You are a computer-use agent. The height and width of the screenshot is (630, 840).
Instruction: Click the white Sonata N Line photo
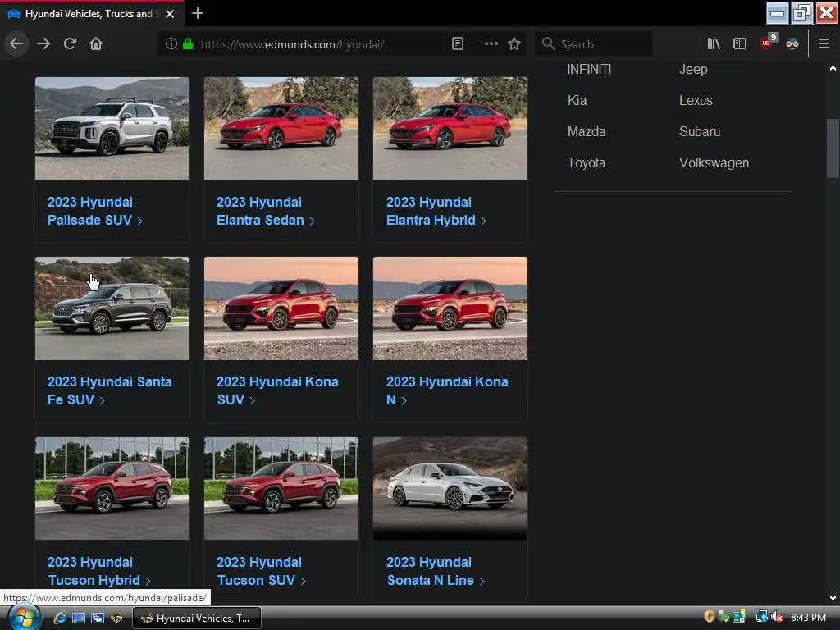tap(450, 488)
